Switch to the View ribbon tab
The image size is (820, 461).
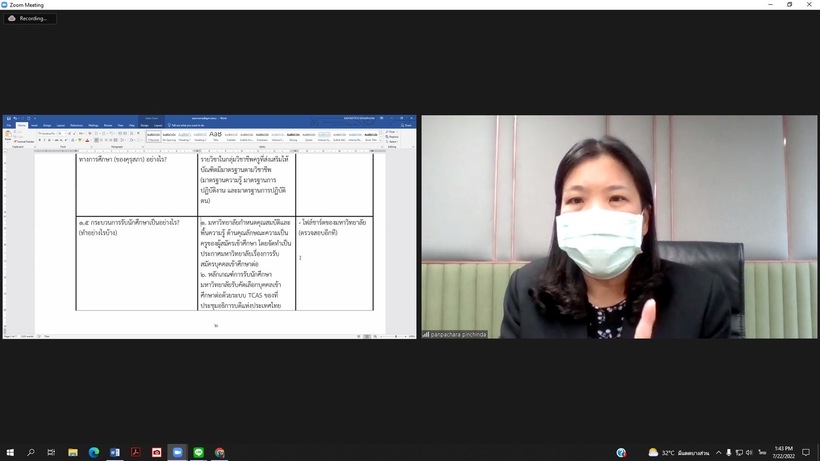120,125
